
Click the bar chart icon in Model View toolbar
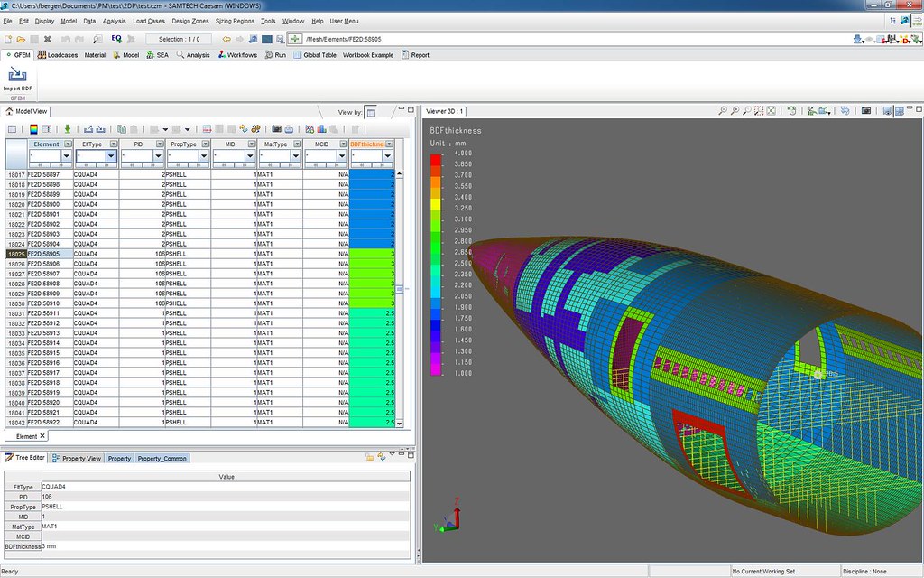point(322,128)
